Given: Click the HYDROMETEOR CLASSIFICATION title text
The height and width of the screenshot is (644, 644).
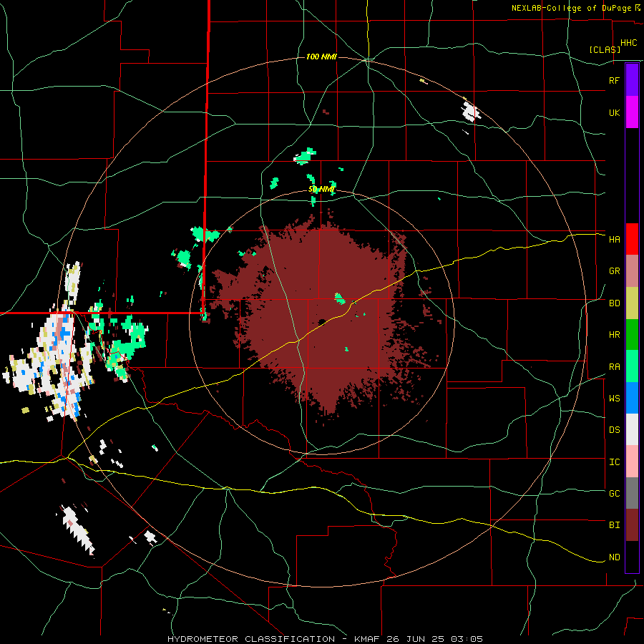Looking at the screenshot, I should [x=251, y=639].
